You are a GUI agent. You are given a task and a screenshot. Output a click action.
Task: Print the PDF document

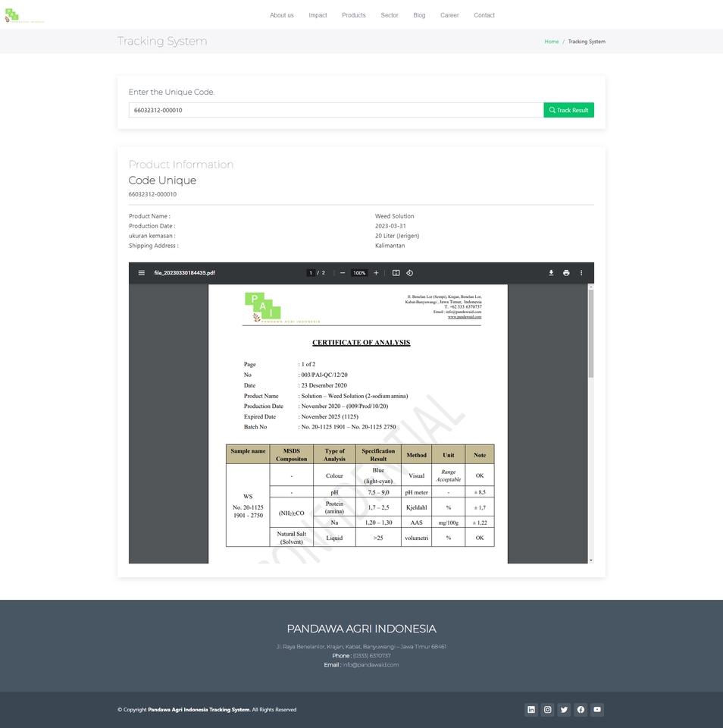[x=566, y=273]
